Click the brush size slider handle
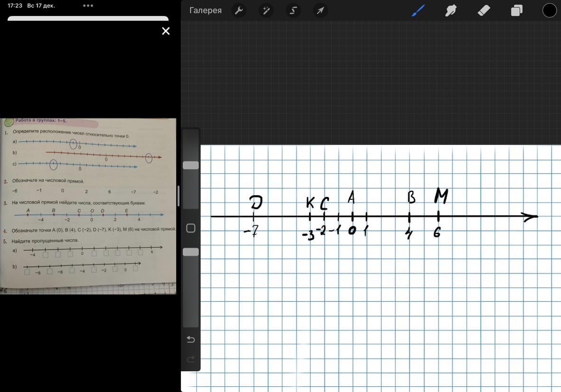 click(x=191, y=165)
